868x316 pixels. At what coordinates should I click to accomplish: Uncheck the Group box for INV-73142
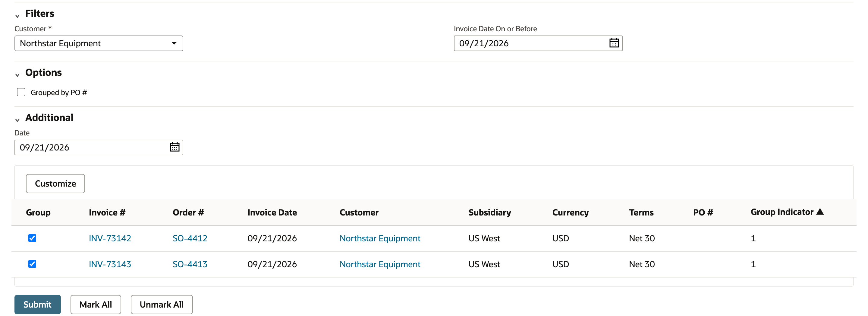tap(32, 238)
